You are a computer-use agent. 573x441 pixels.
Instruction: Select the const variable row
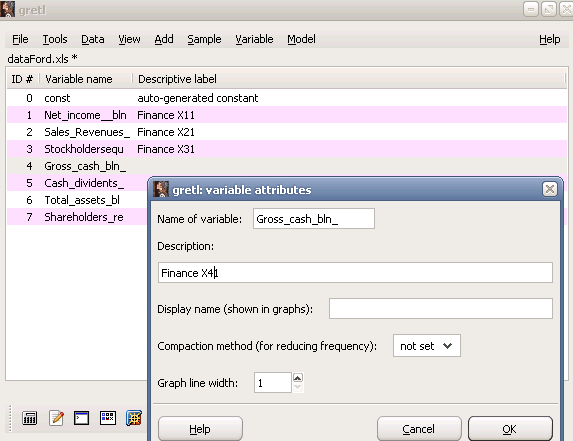(x=286, y=98)
